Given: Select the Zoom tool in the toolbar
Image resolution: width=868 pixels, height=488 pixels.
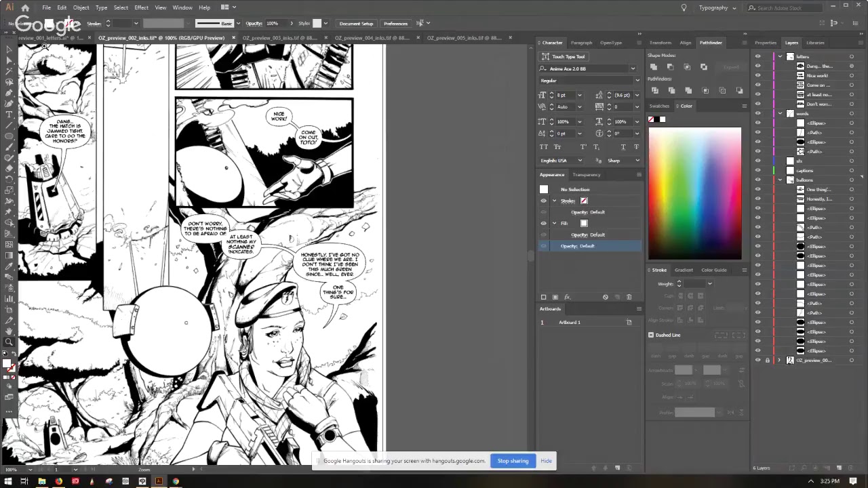Looking at the screenshot, I should click(x=9, y=342).
